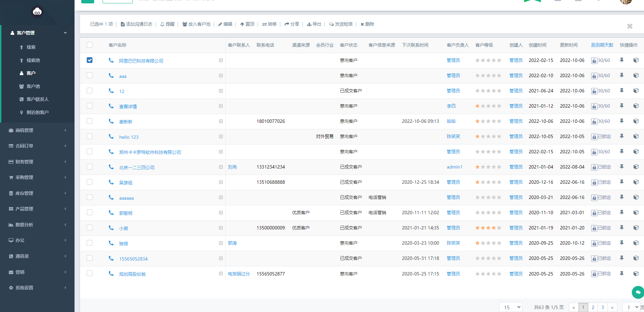Check the checkbox for the aaa row
644x312 pixels.
89,75
